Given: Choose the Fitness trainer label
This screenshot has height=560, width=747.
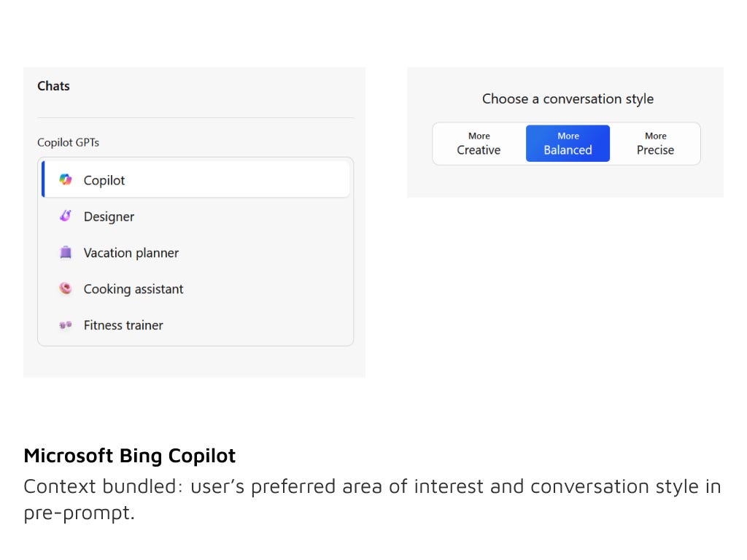Looking at the screenshot, I should coord(123,325).
